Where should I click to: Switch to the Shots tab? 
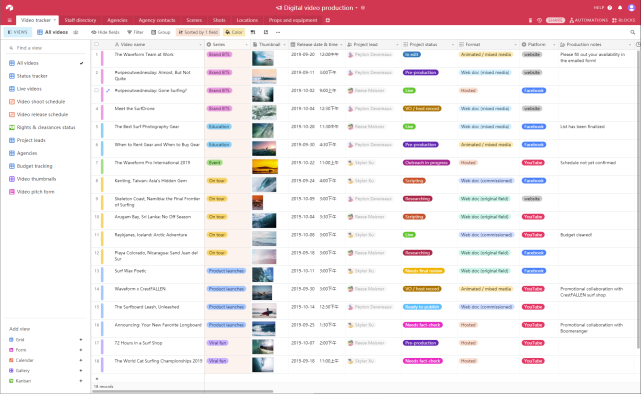tap(219, 20)
